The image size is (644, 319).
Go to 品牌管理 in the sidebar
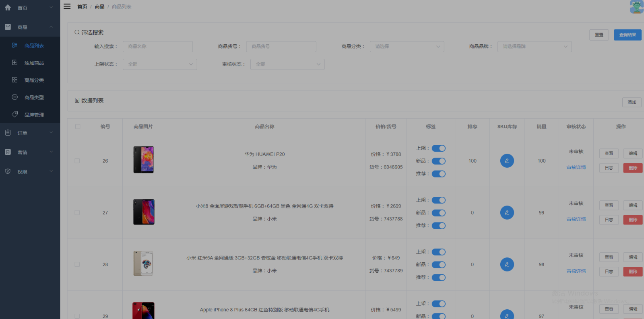pyautogui.click(x=34, y=115)
